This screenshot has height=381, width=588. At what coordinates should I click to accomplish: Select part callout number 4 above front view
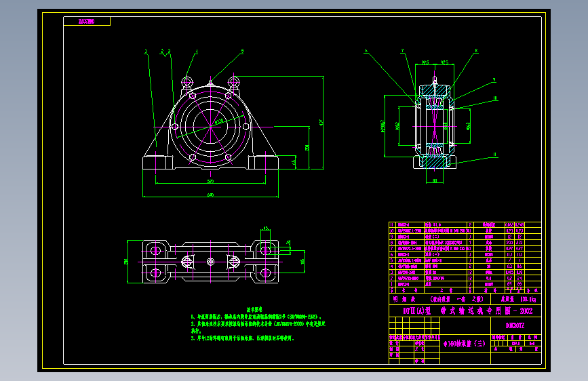point(197,52)
